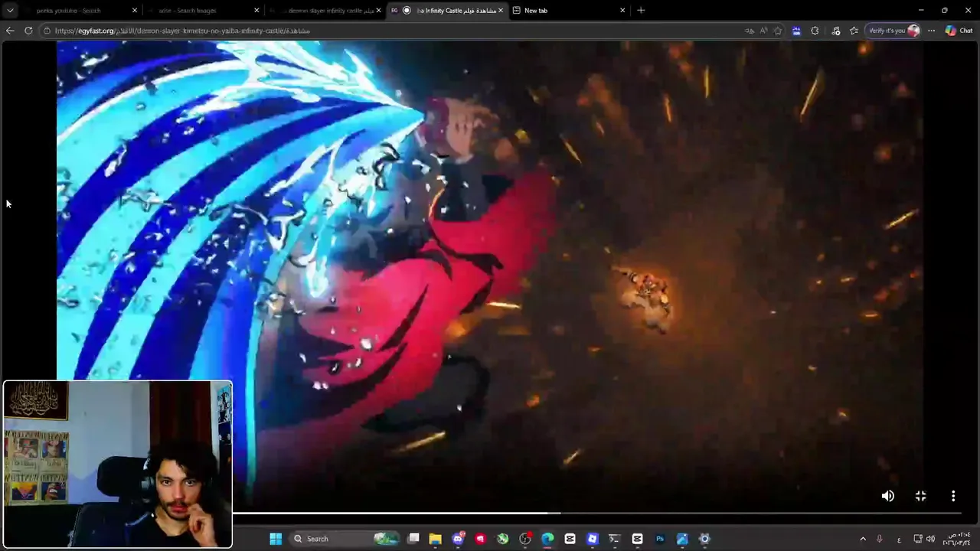Open the Edge Settings and more menu

pyautogui.click(x=931, y=31)
